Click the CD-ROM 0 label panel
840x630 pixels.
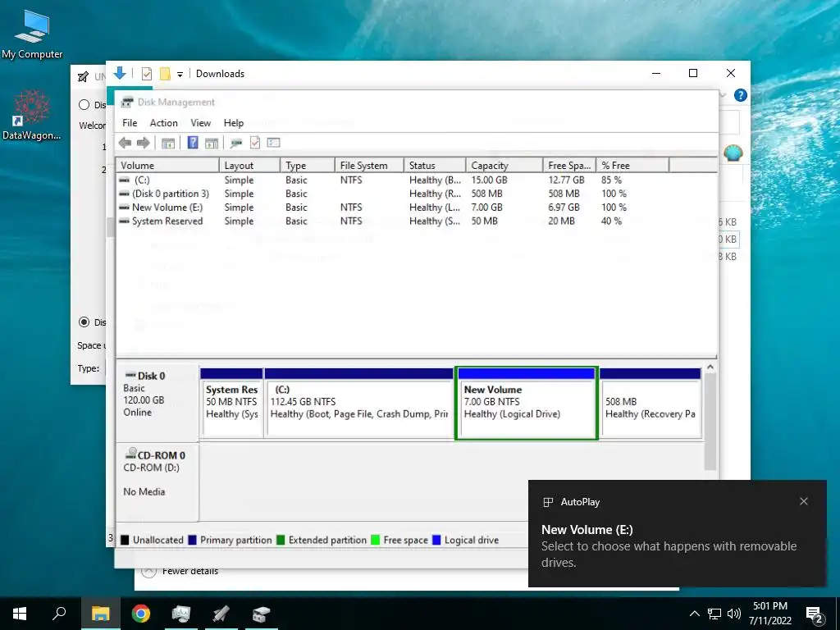pyautogui.click(x=157, y=481)
